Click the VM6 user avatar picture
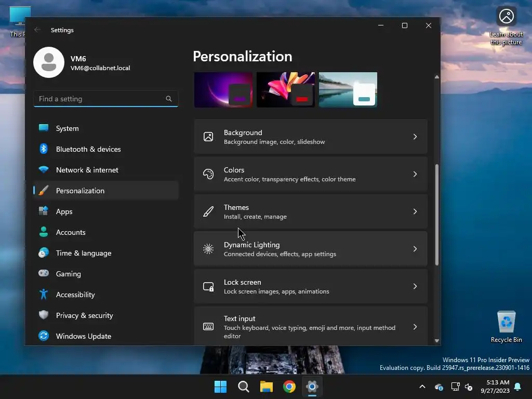Image resolution: width=532 pixels, height=399 pixels. click(x=49, y=62)
